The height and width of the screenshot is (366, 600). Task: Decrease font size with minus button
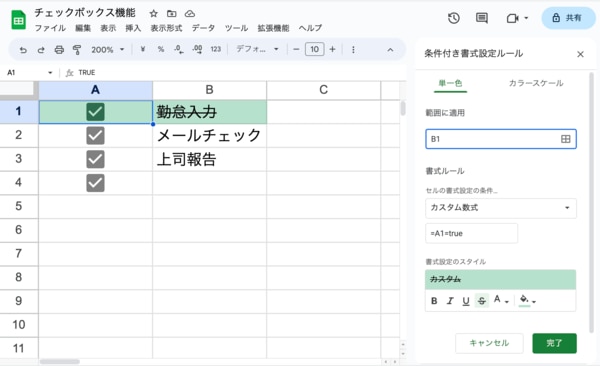pyautogui.click(x=296, y=49)
